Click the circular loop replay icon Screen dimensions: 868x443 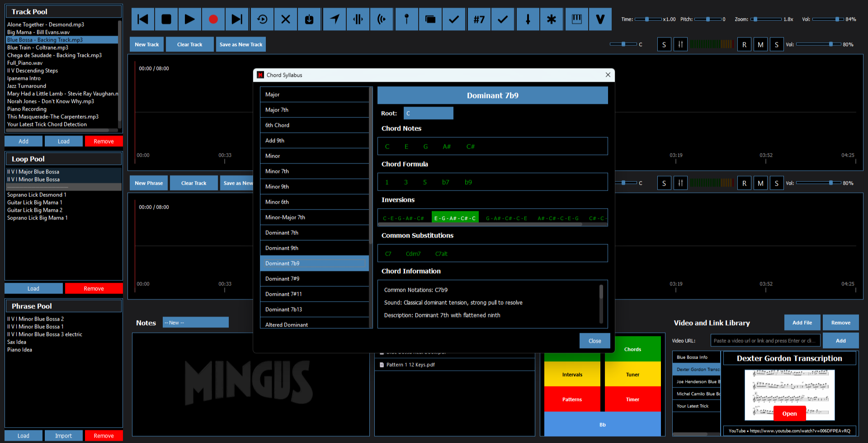262,19
